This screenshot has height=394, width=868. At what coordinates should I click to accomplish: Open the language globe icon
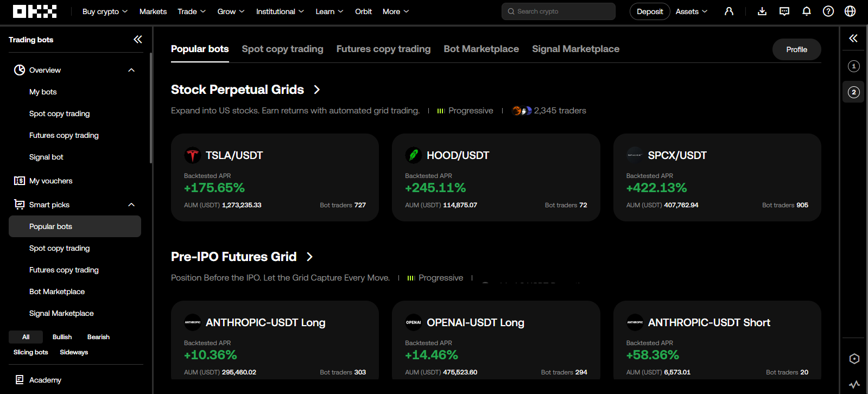pyautogui.click(x=851, y=11)
